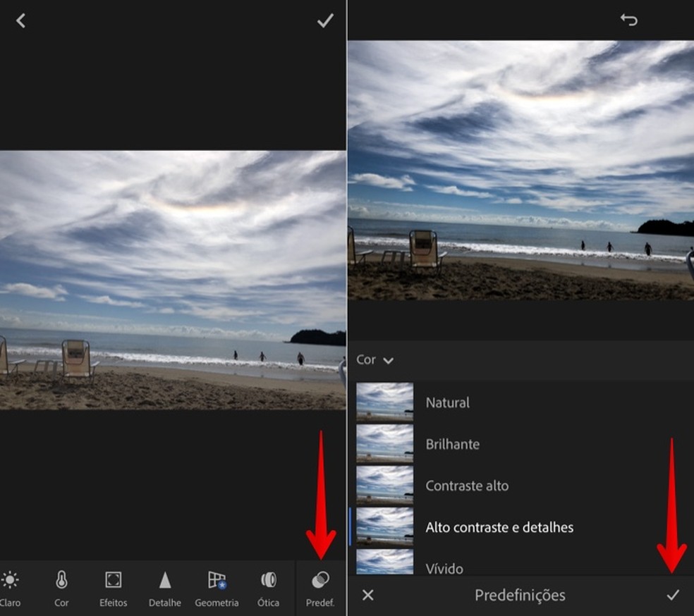The height and width of the screenshot is (616, 694).
Task: Select the Efeitos effects tool
Action: [x=113, y=588]
